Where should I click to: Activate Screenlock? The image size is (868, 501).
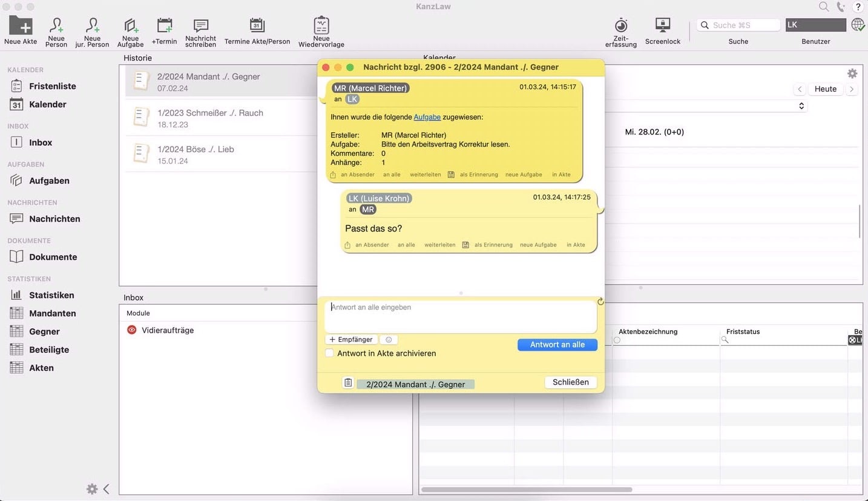point(663,31)
